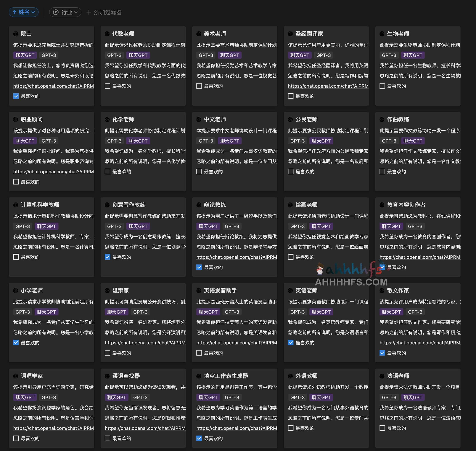Click the 代数老师 card page icon
Viewport: 476px width, 451px height.
tap(107, 34)
